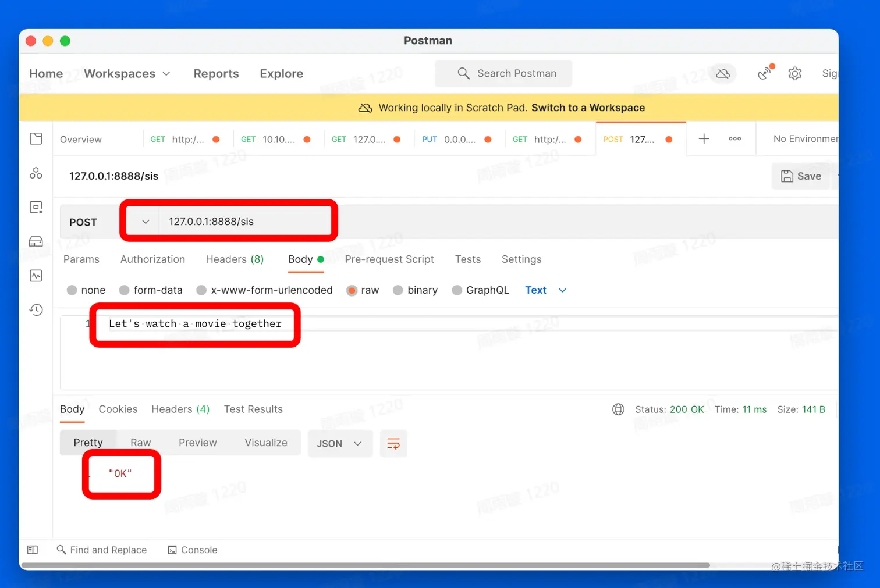Click the response size 141 B

[x=814, y=409]
